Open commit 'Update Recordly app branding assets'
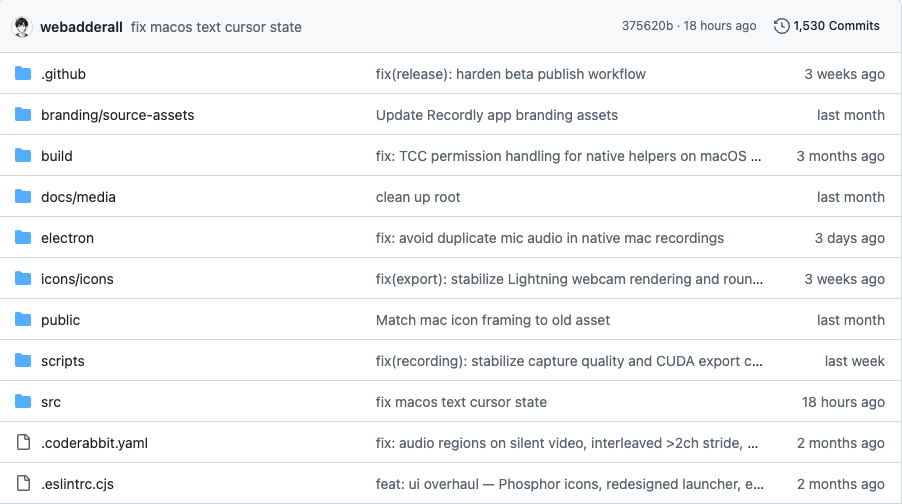The height and width of the screenshot is (504, 902). 496,115
